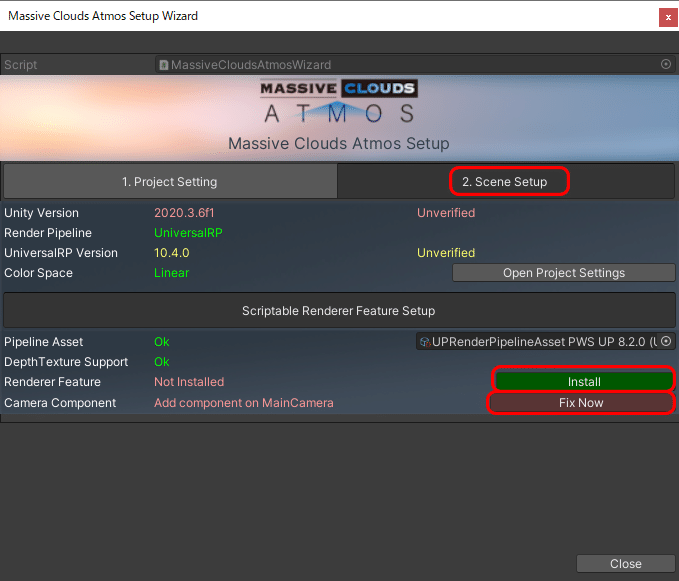Viewport: 679px width, 581px height.
Task: Close the wizard with the Close button
Action: tap(626, 564)
